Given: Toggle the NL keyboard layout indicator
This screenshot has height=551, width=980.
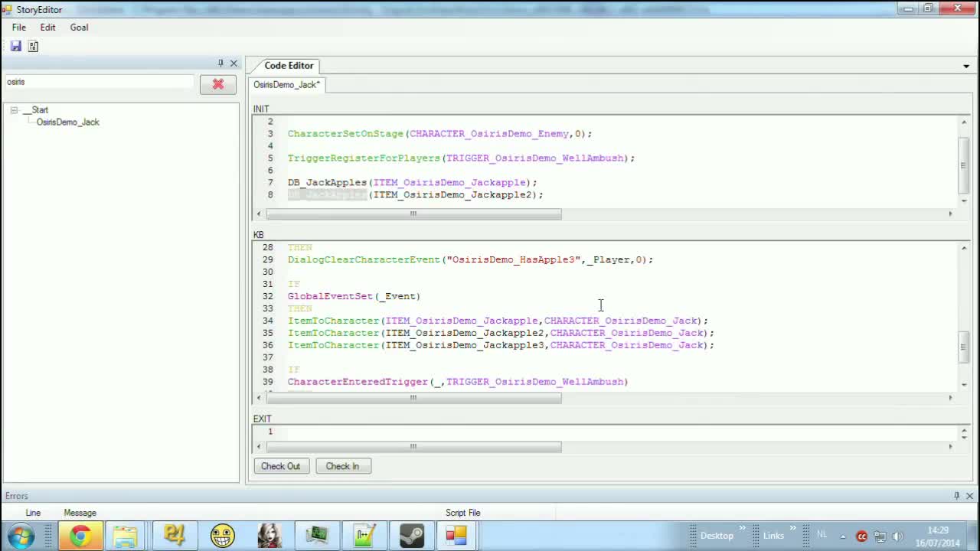Looking at the screenshot, I should point(822,536).
